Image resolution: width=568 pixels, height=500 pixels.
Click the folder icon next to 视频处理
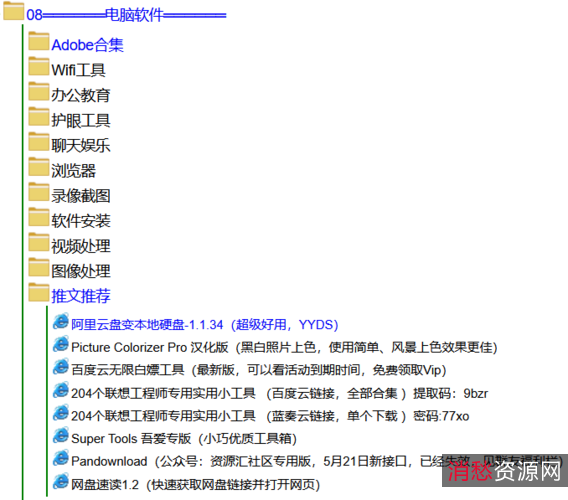39,242
